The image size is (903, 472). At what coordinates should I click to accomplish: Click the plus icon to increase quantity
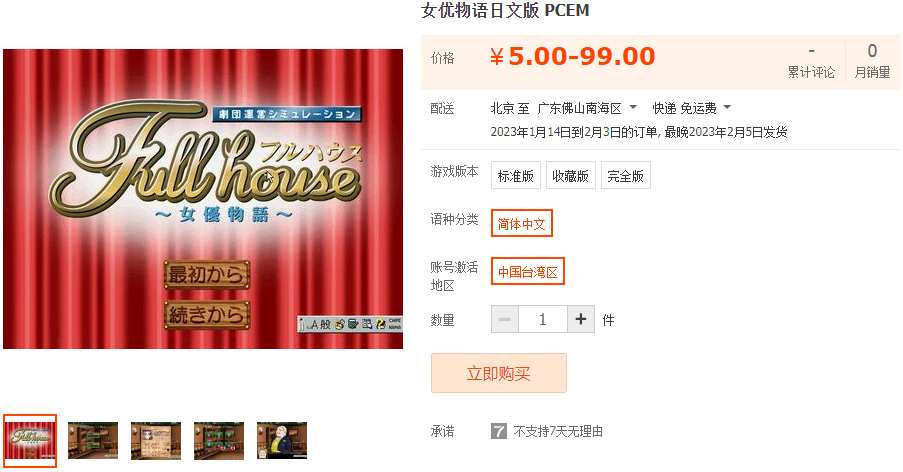point(580,319)
